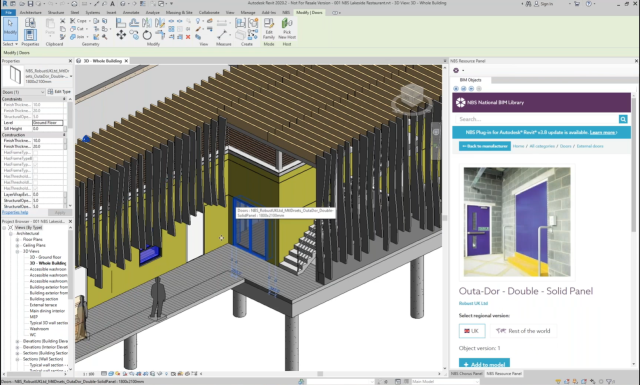
Task: Click the Rotate tool icon
Action: coord(147,35)
